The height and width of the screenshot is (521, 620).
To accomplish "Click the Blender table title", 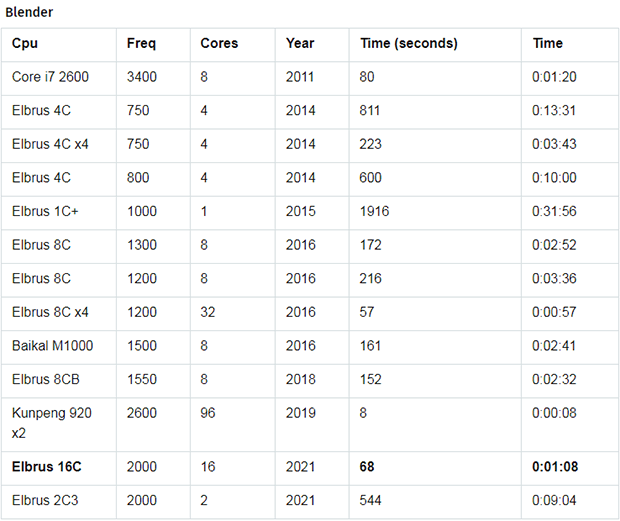I will (x=29, y=12).
